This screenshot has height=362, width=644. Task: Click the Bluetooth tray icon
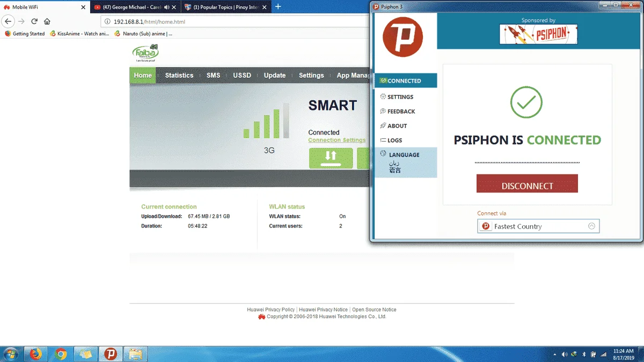pyautogui.click(x=584, y=354)
